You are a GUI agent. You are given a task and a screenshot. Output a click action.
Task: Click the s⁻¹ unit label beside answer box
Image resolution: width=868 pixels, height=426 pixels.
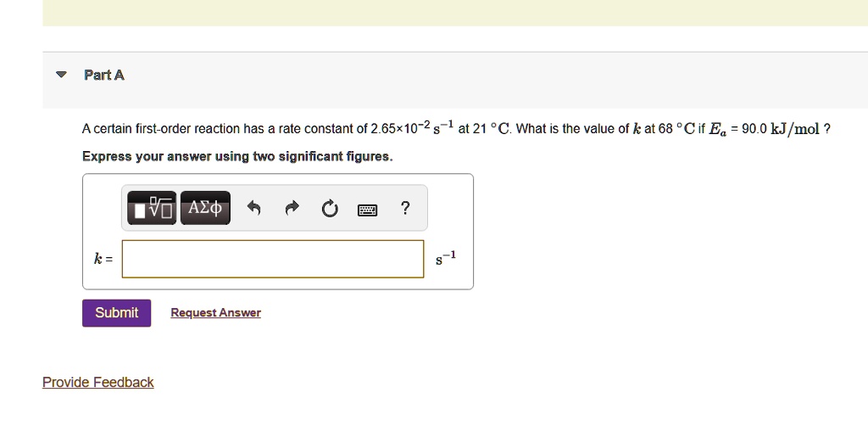tap(445, 258)
